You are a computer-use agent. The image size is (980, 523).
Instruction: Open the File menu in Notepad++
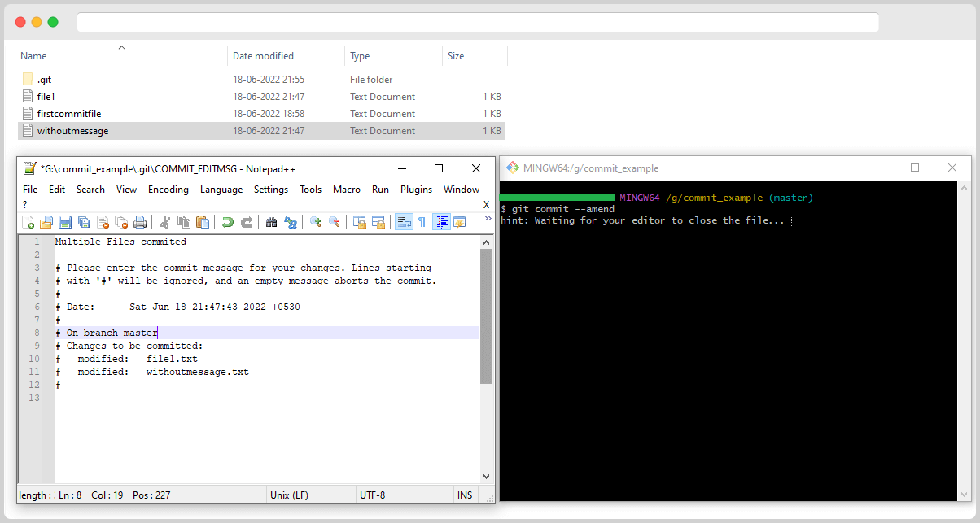tap(30, 190)
